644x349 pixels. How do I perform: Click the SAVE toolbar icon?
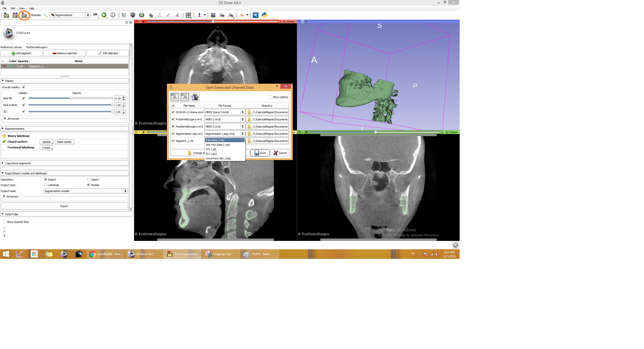click(x=24, y=15)
